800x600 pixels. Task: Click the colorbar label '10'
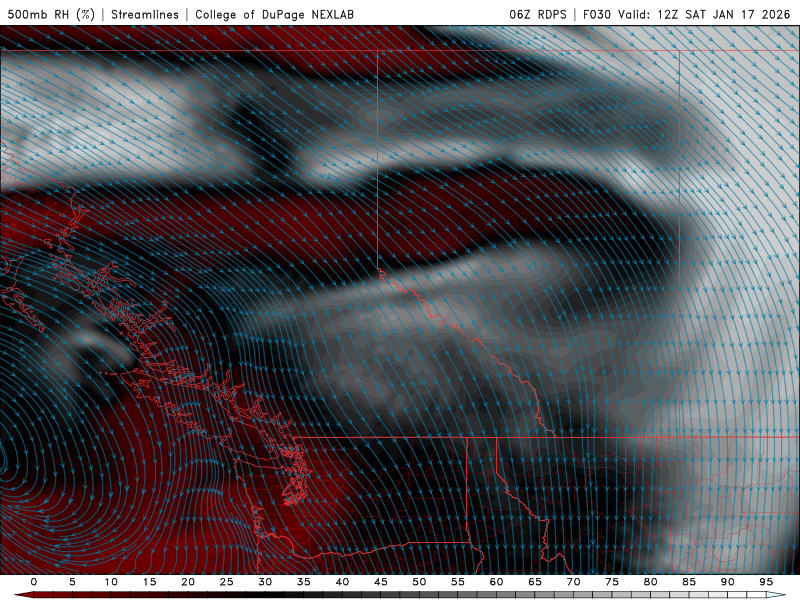pyautogui.click(x=111, y=582)
